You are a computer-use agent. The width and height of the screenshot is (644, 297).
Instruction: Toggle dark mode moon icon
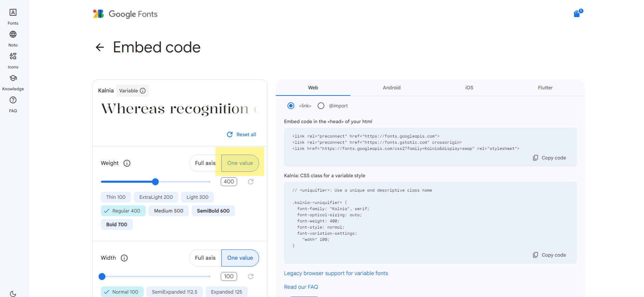click(13, 294)
